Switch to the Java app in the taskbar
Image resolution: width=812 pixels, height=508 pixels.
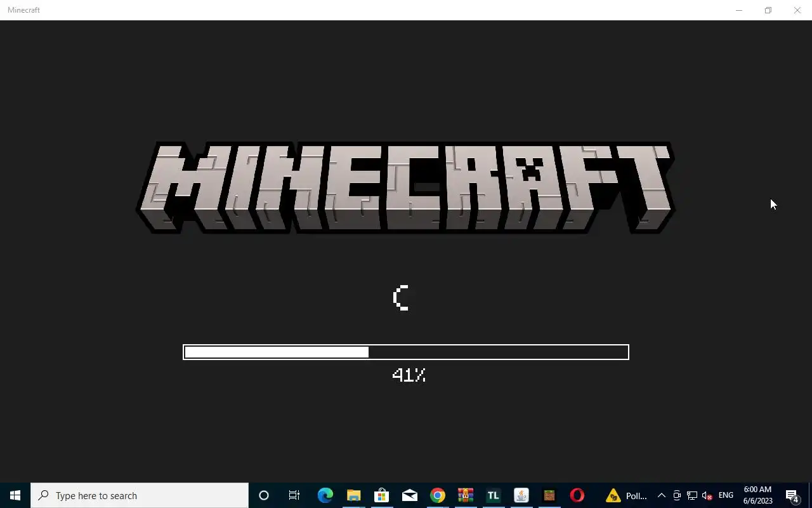[x=521, y=495]
